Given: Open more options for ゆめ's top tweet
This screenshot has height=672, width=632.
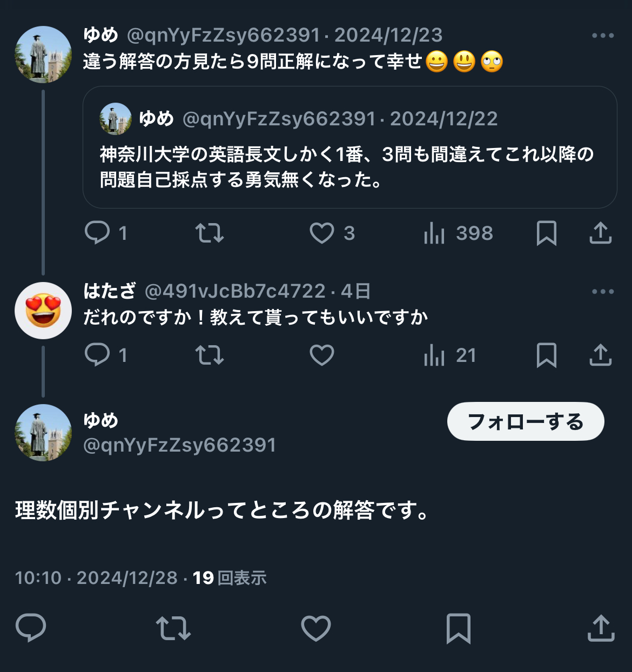Looking at the screenshot, I should click(603, 36).
